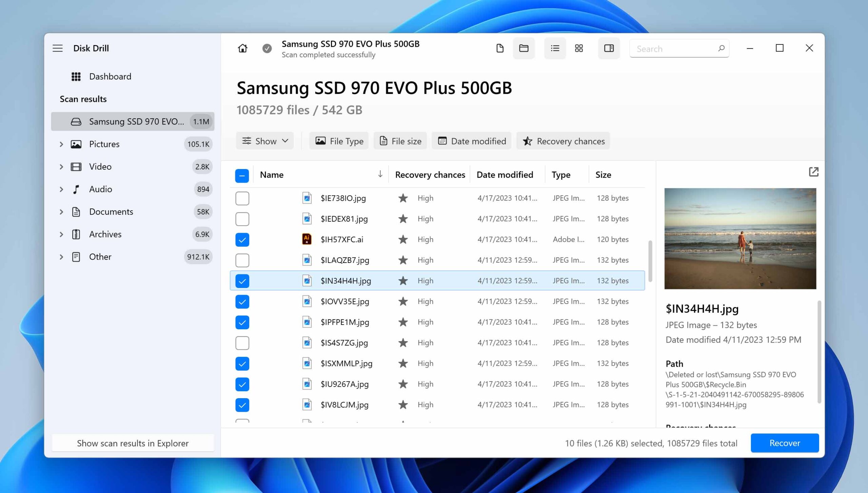
Task: Click Show scan results in Explorer
Action: point(133,443)
